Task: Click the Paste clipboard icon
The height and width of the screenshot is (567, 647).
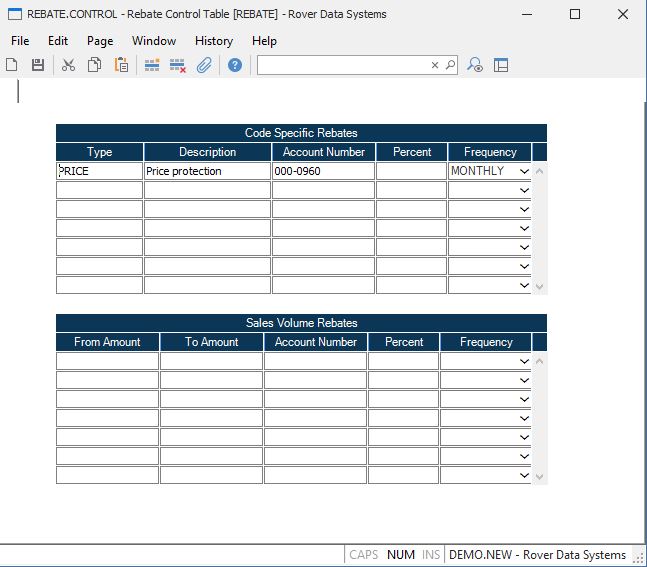Action: pyautogui.click(x=121, y=65)
